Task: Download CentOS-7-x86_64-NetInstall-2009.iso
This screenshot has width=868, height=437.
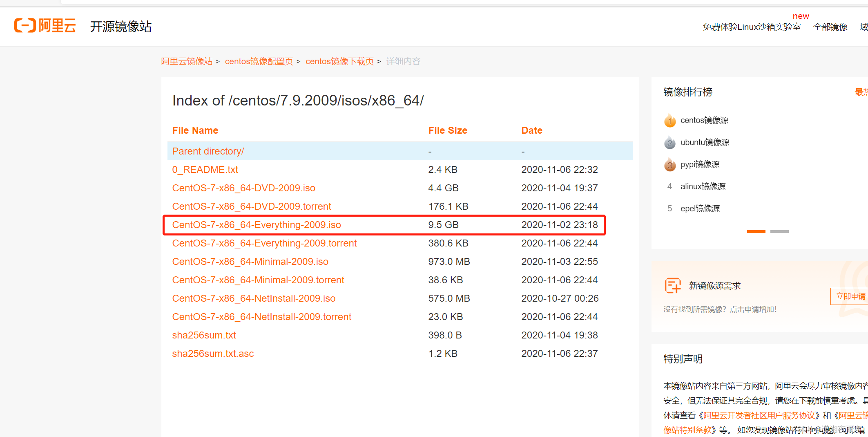Action: point(254,298)
